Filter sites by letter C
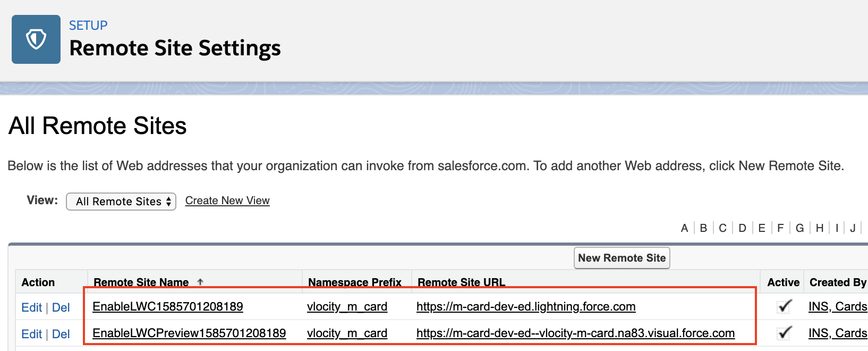This screenshot has height=351, width=868. (x=722, y=228)
